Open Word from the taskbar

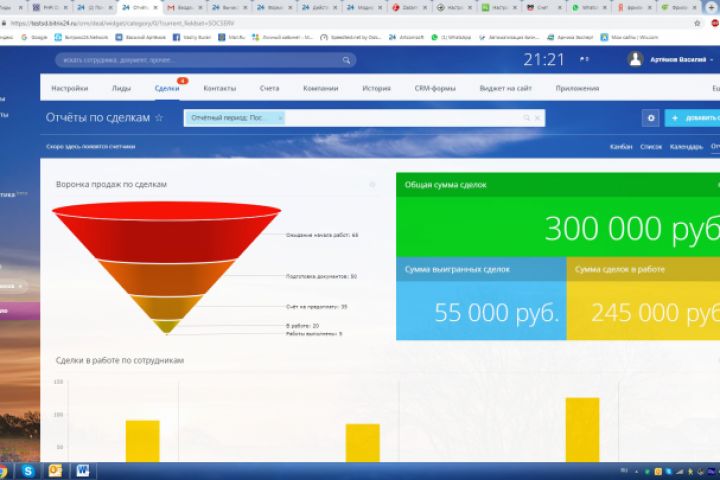[83, 471]
